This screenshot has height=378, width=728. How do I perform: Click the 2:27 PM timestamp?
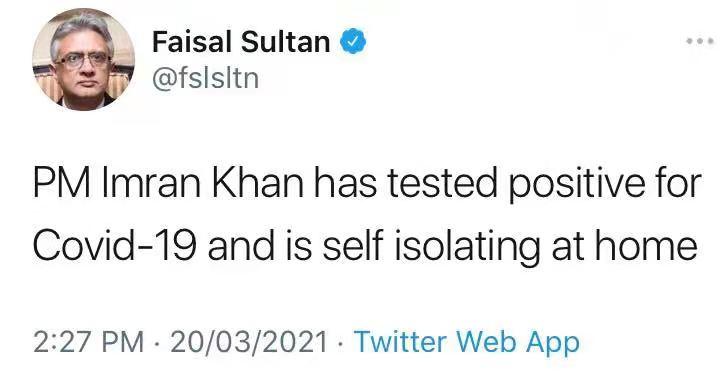click(88, 343)
